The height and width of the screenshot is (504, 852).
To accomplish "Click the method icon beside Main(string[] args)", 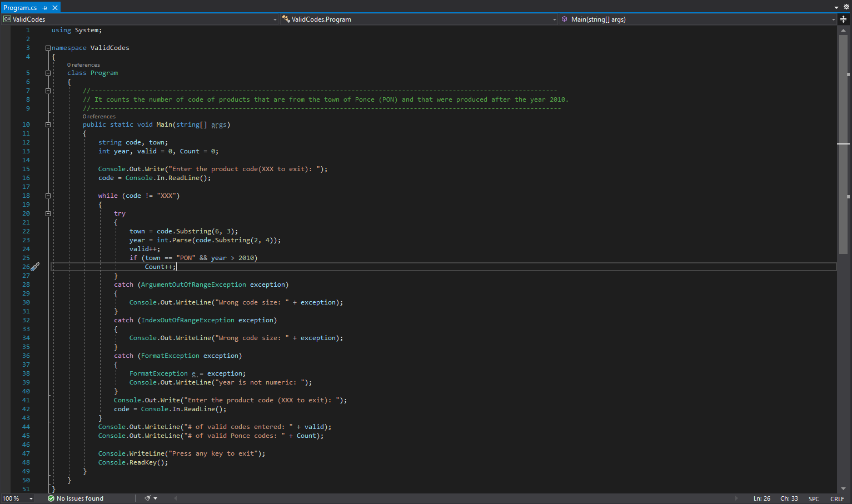I will click(564, 19).
